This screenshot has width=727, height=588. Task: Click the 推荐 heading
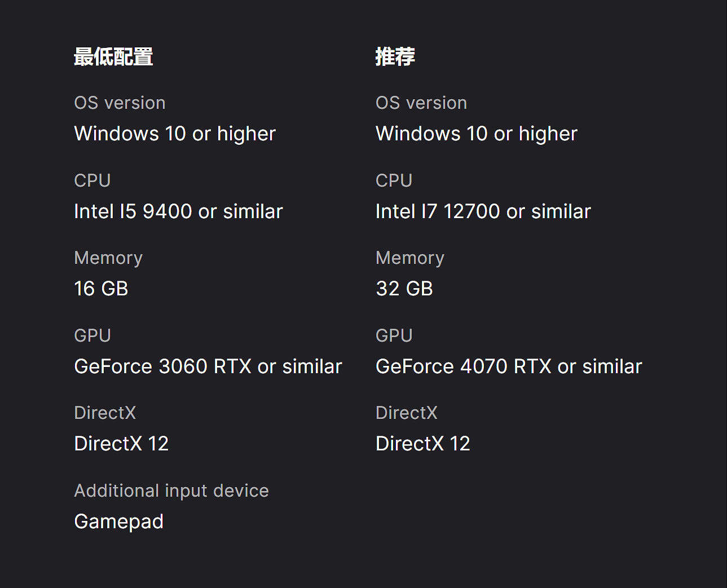pos(395,57)
